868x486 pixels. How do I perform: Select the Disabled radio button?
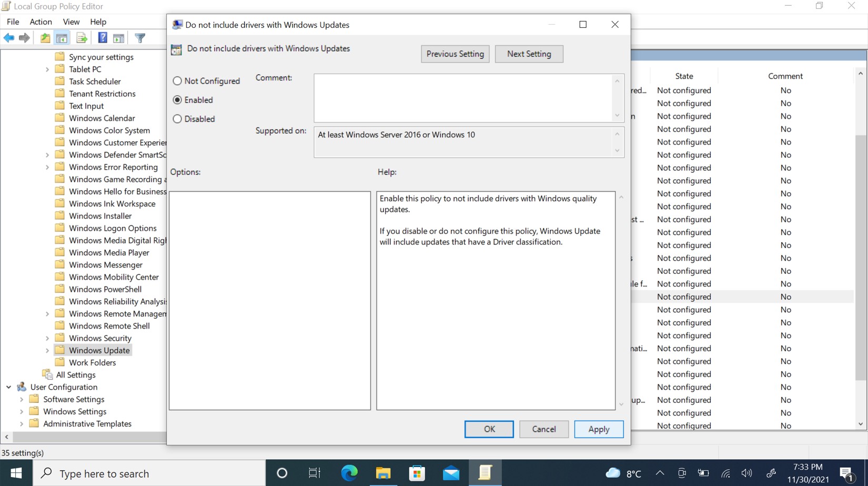coord(177,118)
